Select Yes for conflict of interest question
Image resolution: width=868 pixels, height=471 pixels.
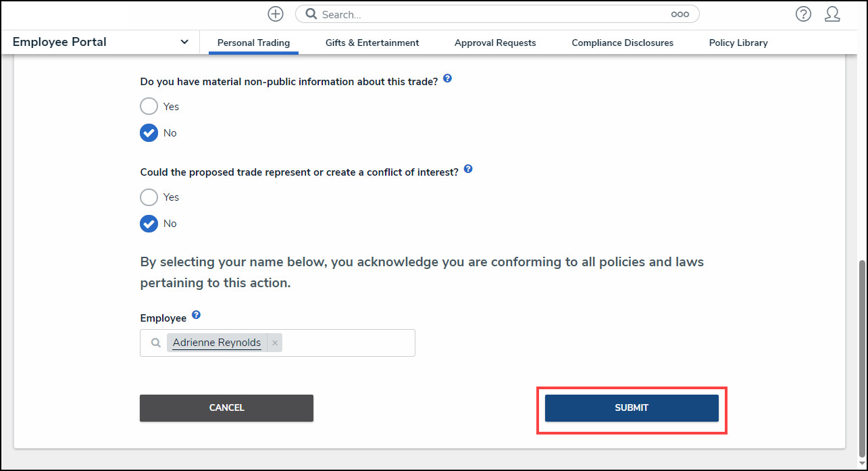click(149, 197)
